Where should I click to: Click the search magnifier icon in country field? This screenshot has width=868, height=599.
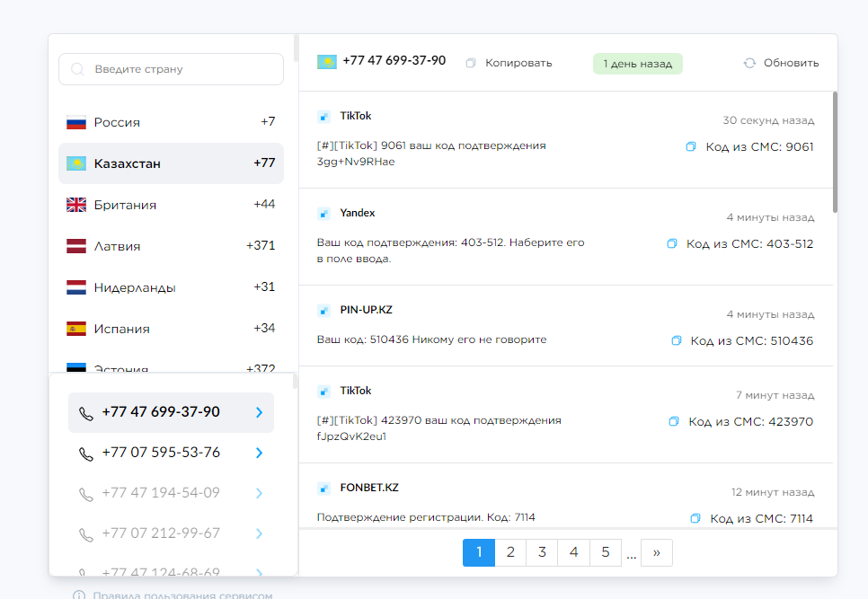[x=77, y=69]
